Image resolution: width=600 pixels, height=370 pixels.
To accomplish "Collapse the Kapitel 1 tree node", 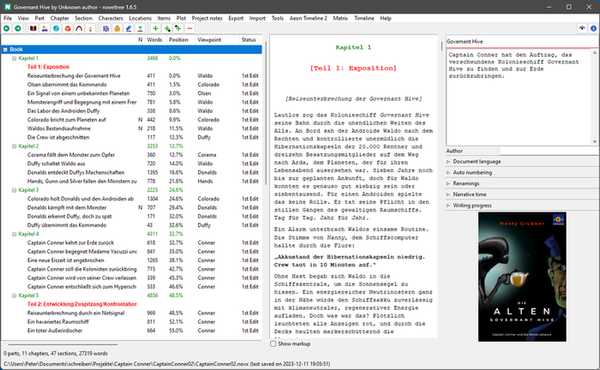I will pos(14,58).
